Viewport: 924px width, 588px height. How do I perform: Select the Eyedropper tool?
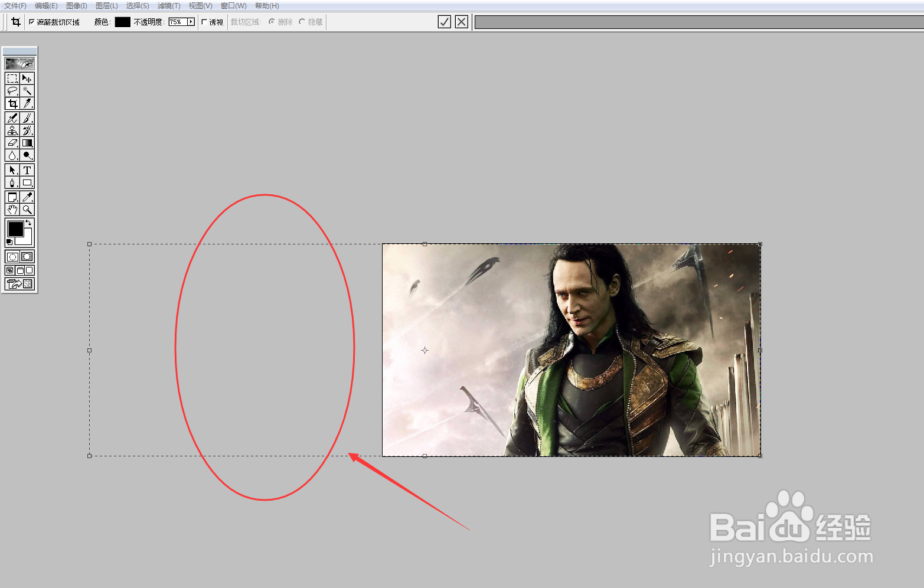[x=27, y=197]
